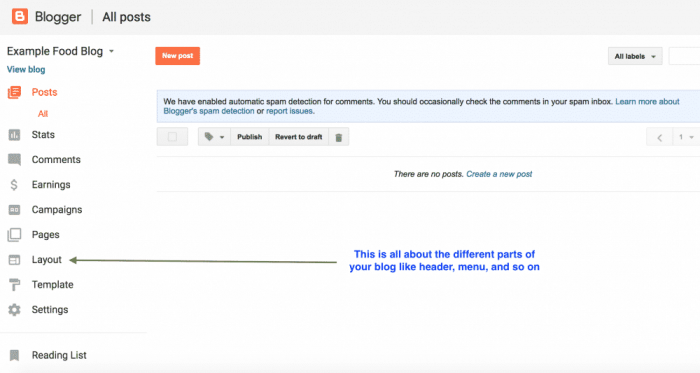This screenshot has height=373, width=700.
Task: Click the Template paint roller icon
Action: pos(14,285)
